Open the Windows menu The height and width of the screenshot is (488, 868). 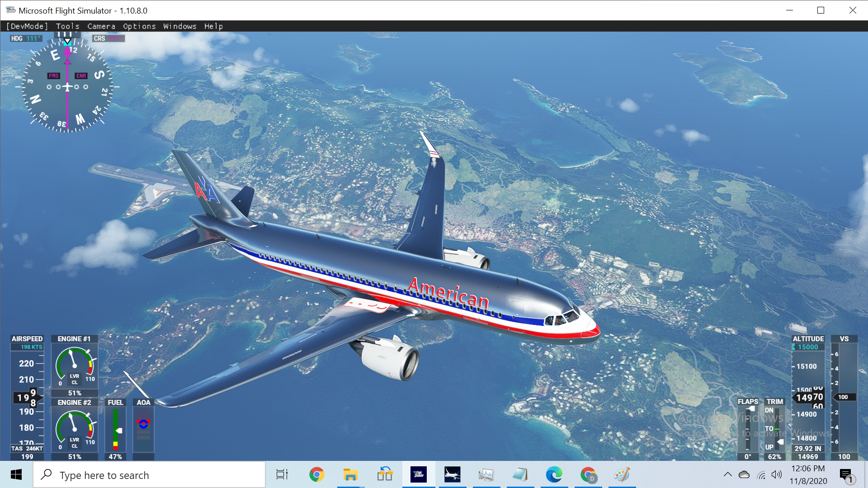[180, 26]
